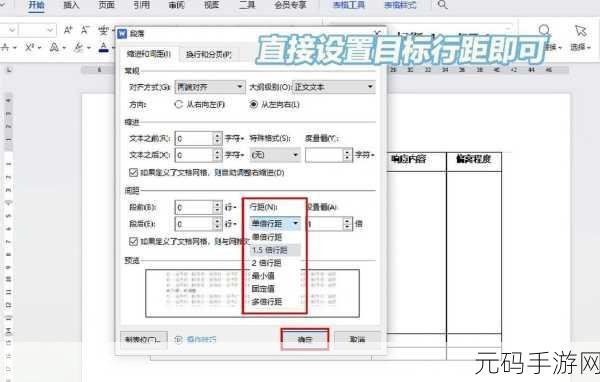This screenshot has height=382, width=600.
Task: Open 行 unit dropdown beside 段后
Action: click(x=231, y=224)
